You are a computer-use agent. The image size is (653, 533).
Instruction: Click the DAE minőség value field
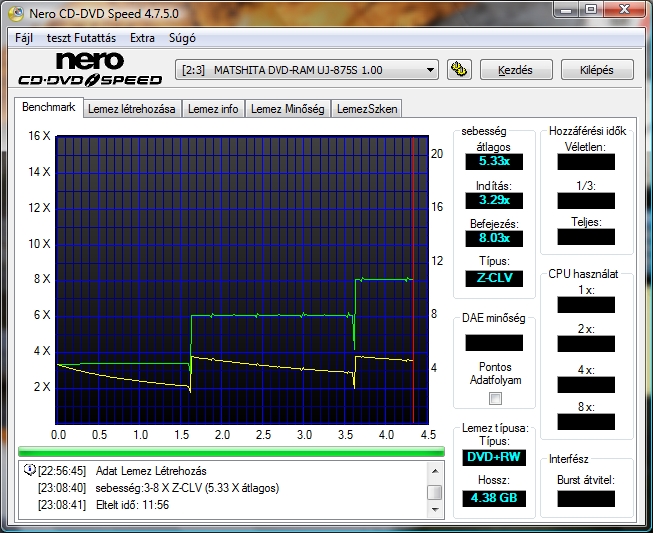[494, 343]
